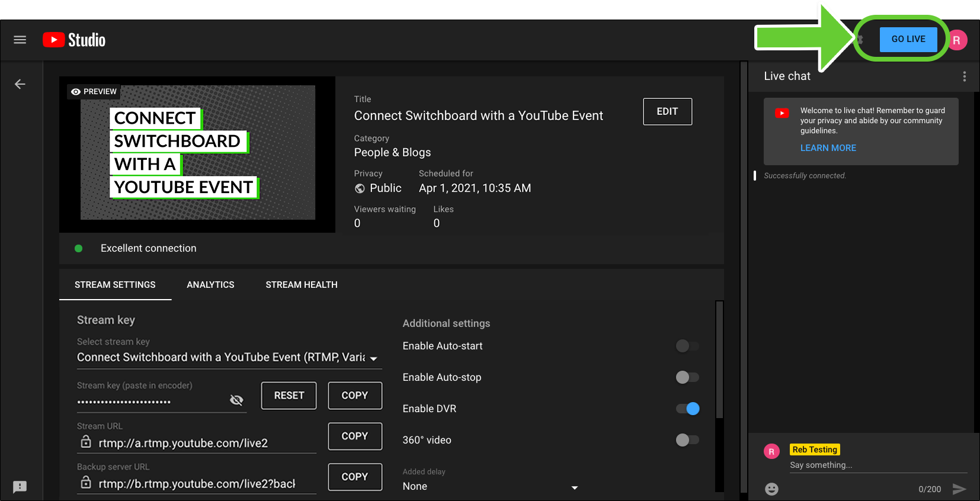Disable the Enable DVR switch
The width and height of the screenshot is (980, 501).
687,409
